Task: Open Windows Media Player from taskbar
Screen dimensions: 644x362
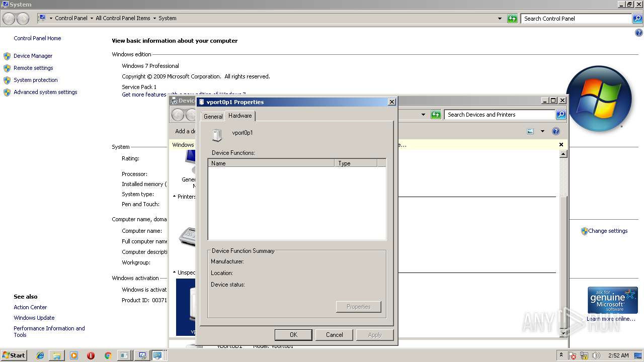Action: point(74,355)
